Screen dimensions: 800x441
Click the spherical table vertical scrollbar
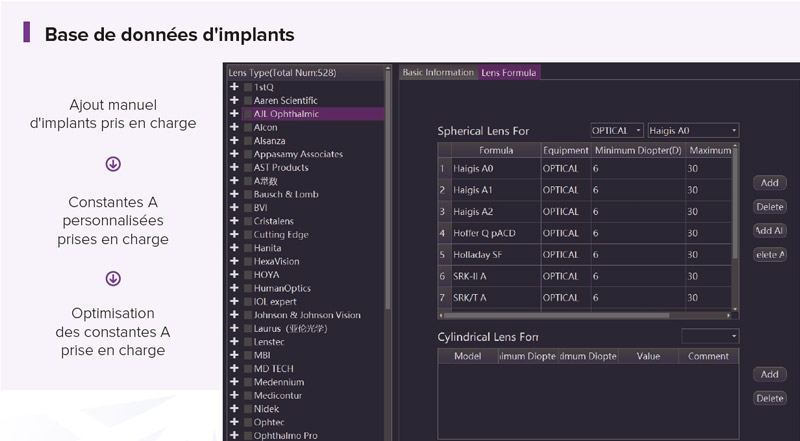coord(735,204)
